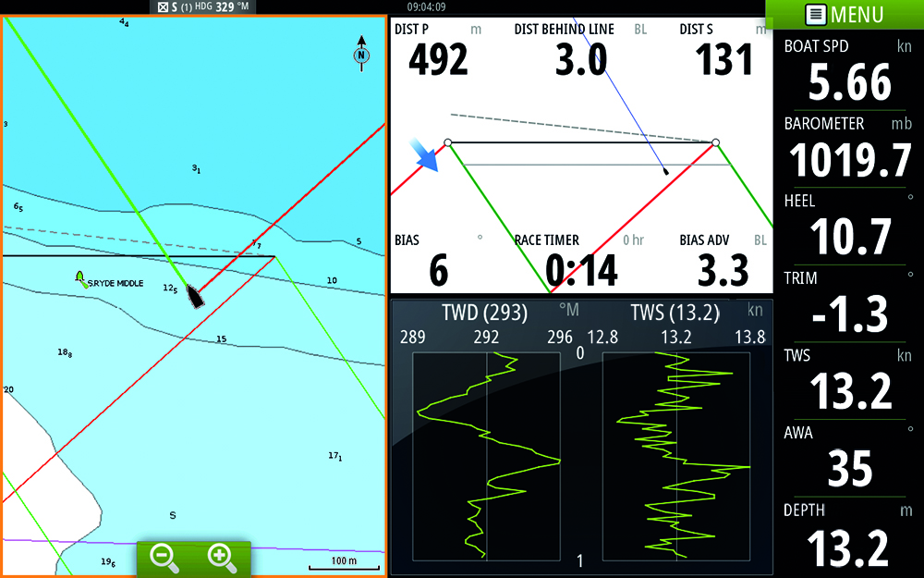The image size is (924, 578).
Task: Select the S.RYDE MIDDLE buoy marker
Action: (x=81, y=279)
